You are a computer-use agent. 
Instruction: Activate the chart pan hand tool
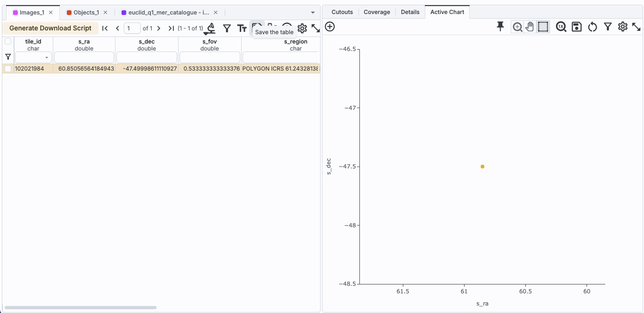(x=530, y=27)
